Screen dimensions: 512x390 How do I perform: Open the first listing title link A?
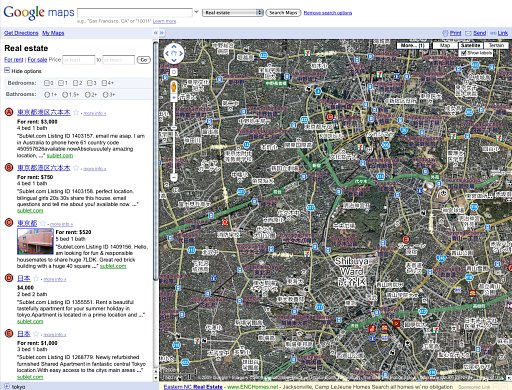(44, 112)
